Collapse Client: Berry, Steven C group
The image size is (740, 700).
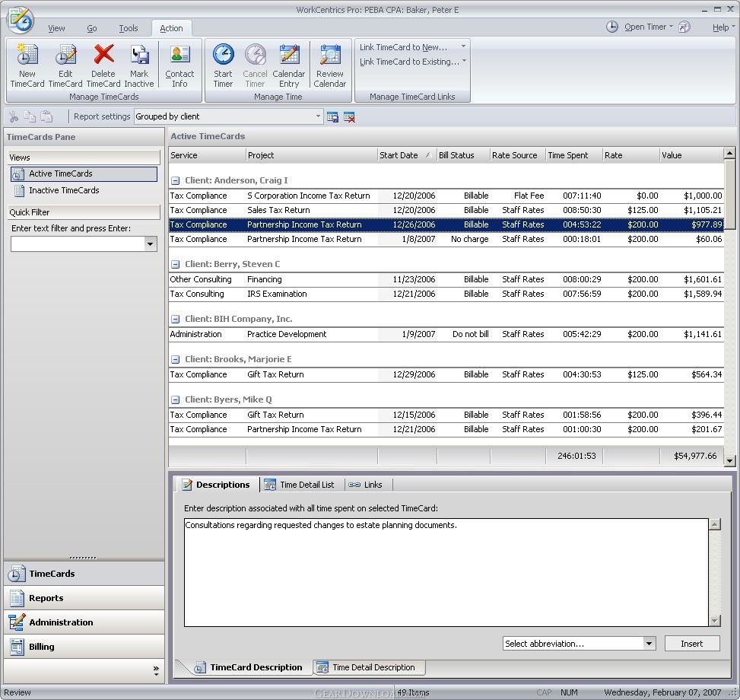175,264
